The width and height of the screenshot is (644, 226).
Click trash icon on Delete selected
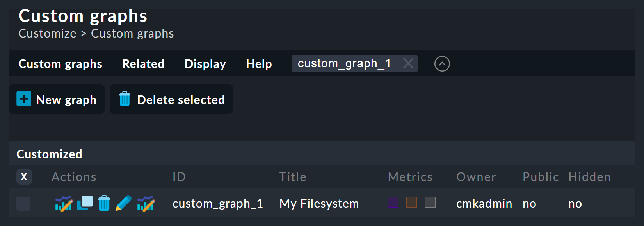click(125, 99)
